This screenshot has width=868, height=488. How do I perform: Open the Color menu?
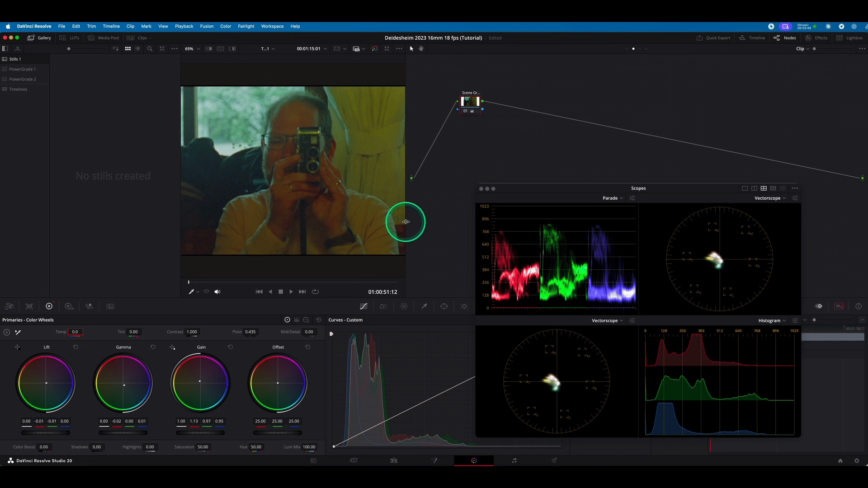click(x=226, y=26)
